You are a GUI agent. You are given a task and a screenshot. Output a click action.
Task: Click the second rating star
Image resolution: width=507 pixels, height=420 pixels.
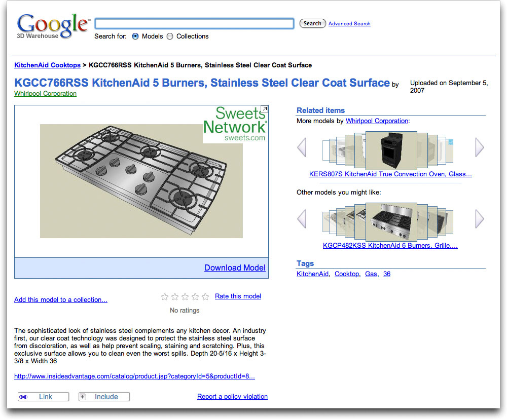pyautogui.click(x=175, y=296)
